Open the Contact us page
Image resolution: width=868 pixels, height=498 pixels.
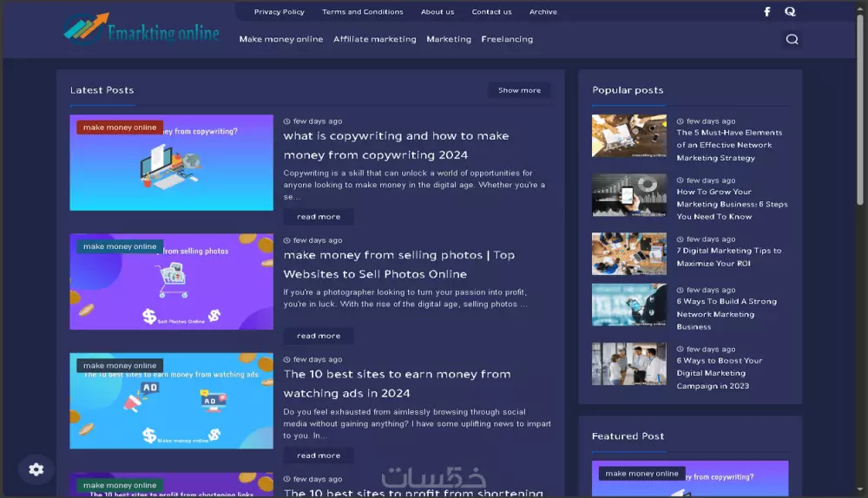pyautogui.click(x=491, y=11)
